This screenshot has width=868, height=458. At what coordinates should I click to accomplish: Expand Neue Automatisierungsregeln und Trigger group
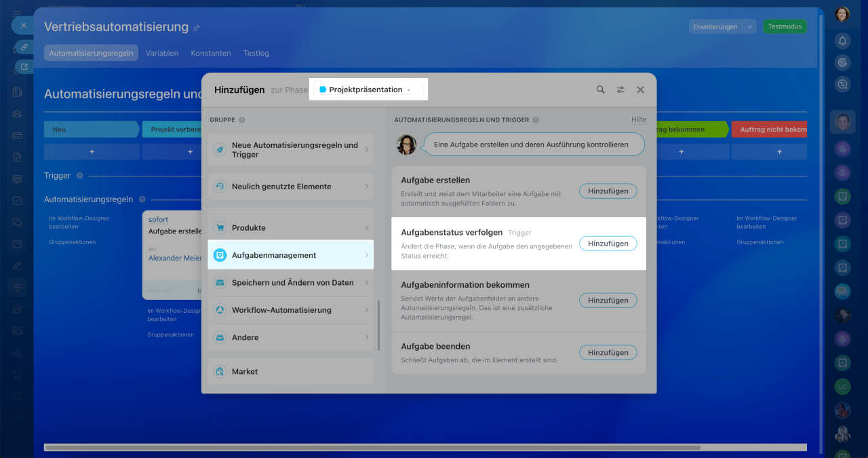click(x=290, y=150)
